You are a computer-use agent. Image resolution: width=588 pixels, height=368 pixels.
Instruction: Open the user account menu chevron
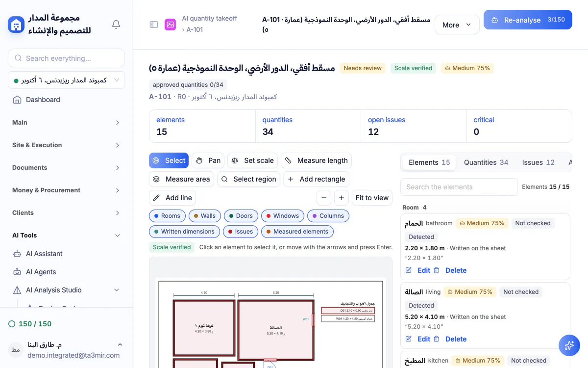[x=120, y=344]
